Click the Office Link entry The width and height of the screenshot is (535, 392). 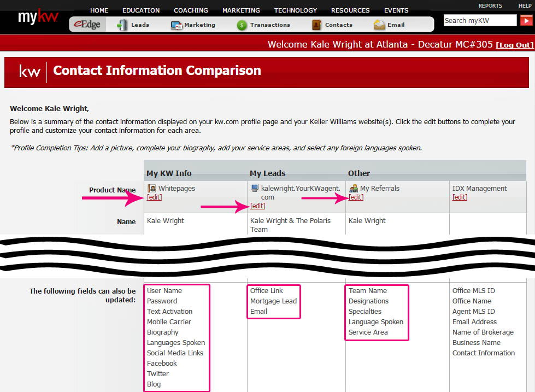(x=267, y=291)
